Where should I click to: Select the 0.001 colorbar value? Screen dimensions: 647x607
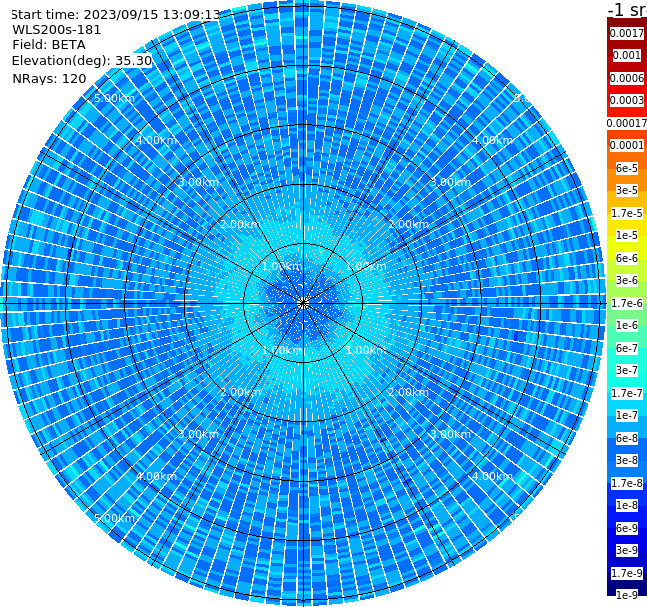pos(627,55)
